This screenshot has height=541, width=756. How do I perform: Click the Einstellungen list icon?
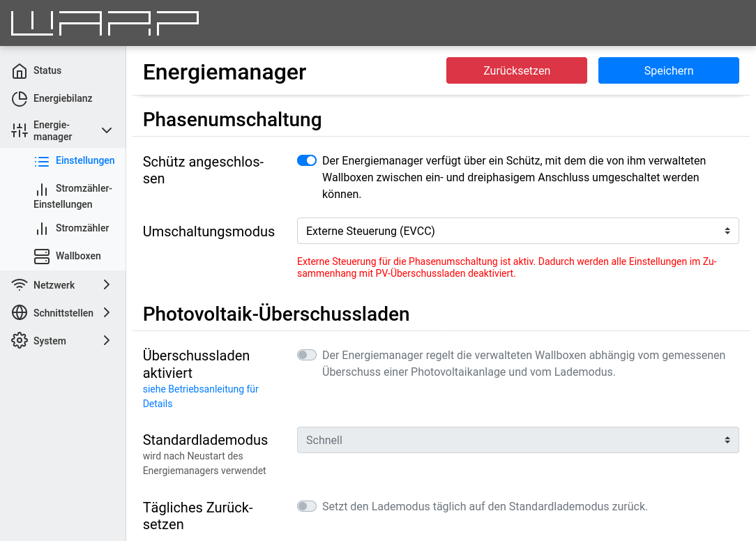pos(42,160)
